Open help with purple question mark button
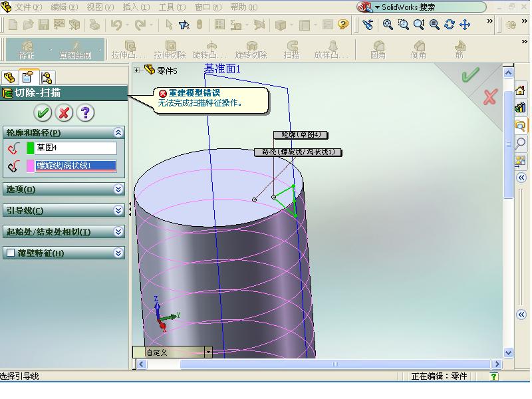 85,112
